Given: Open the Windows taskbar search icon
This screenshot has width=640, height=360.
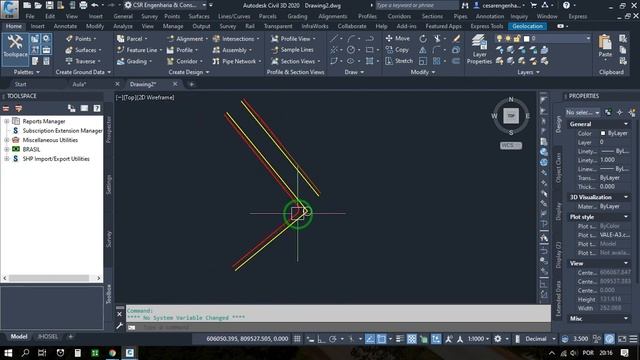Looking at the screenshot, I should coord(25,353).
